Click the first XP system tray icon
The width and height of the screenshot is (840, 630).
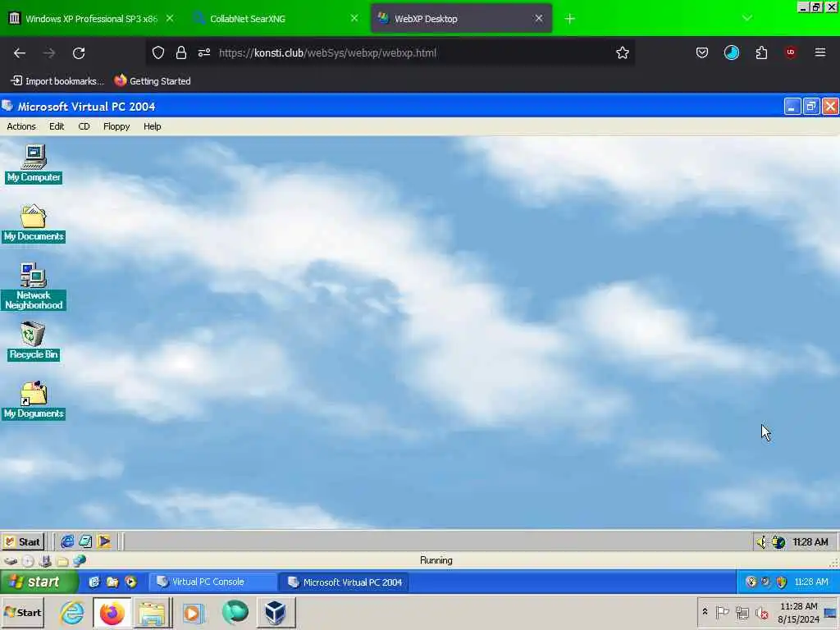click(x=751, y=582)
